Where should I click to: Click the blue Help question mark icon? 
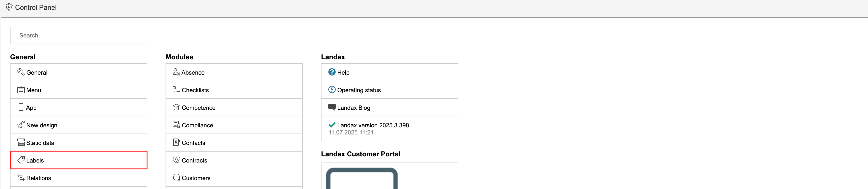(x=332, y=72)
